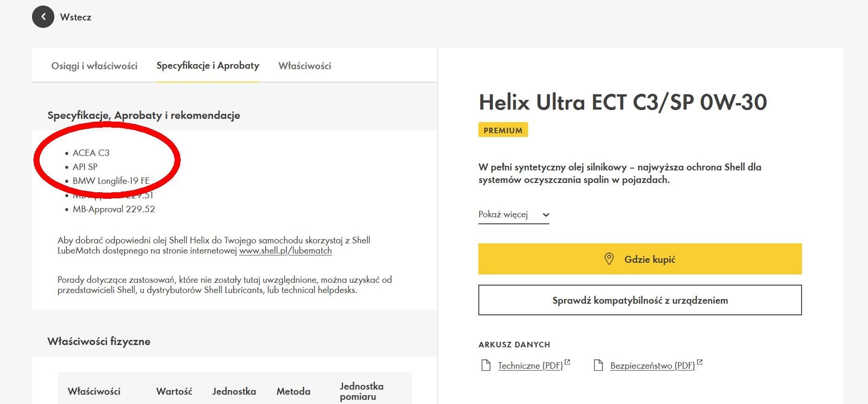Click the Wartość column header
This screenshot has width=868, height=404.
point(174,391)
